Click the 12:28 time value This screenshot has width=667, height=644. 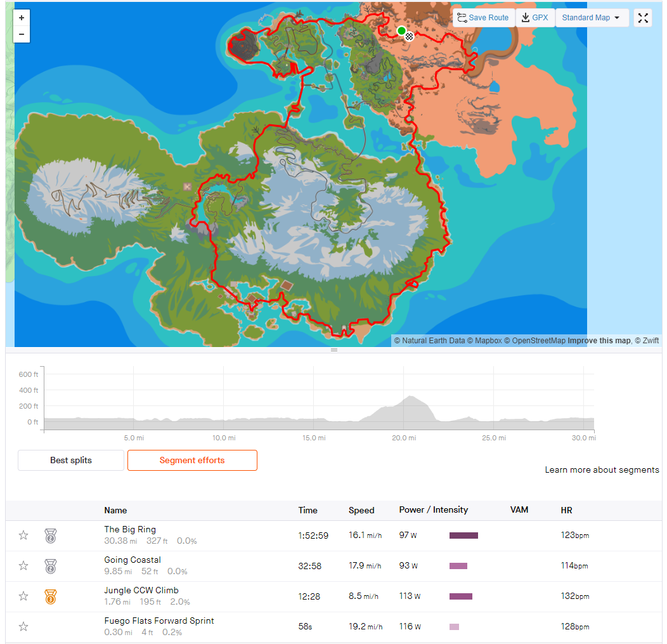[x=309, y=596]
